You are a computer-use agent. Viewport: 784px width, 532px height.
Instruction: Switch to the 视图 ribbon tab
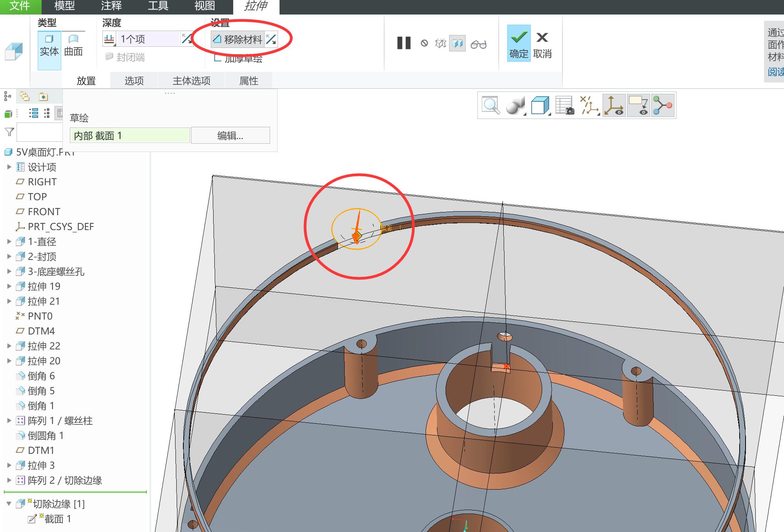click(x=205, y=6)
